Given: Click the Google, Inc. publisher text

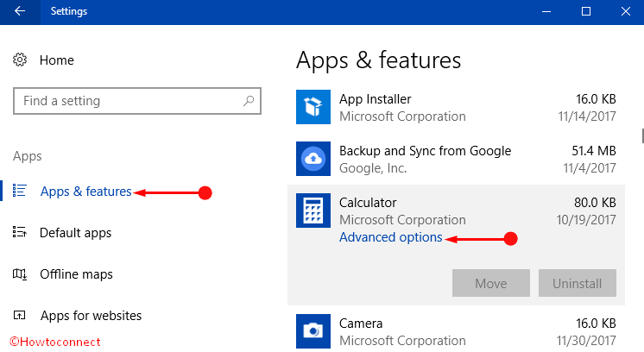Looking at the screenshot, I should [x=373, y=168].
